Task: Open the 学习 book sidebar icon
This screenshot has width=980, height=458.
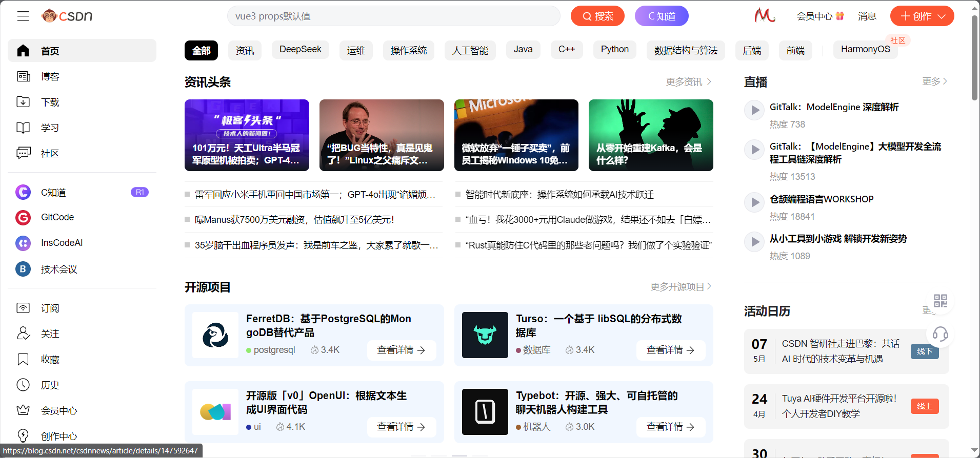Action: 23,128
